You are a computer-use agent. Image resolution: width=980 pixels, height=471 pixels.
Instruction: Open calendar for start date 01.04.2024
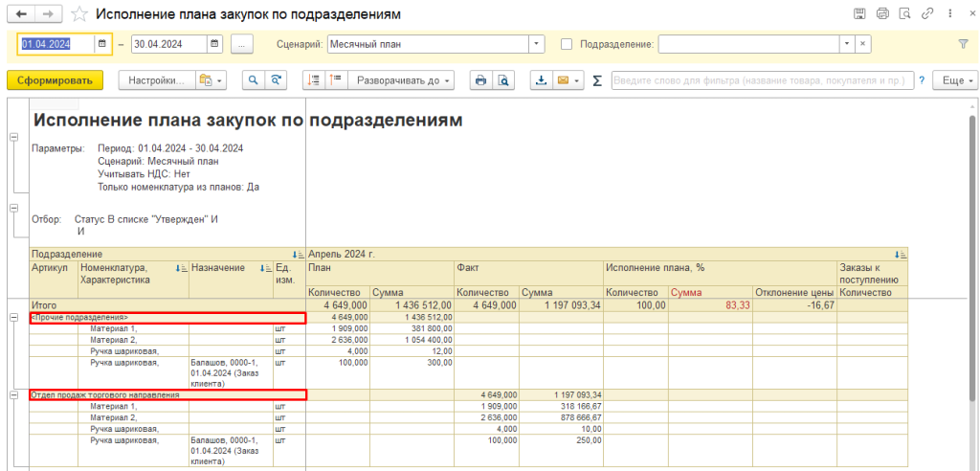[102, 44]
